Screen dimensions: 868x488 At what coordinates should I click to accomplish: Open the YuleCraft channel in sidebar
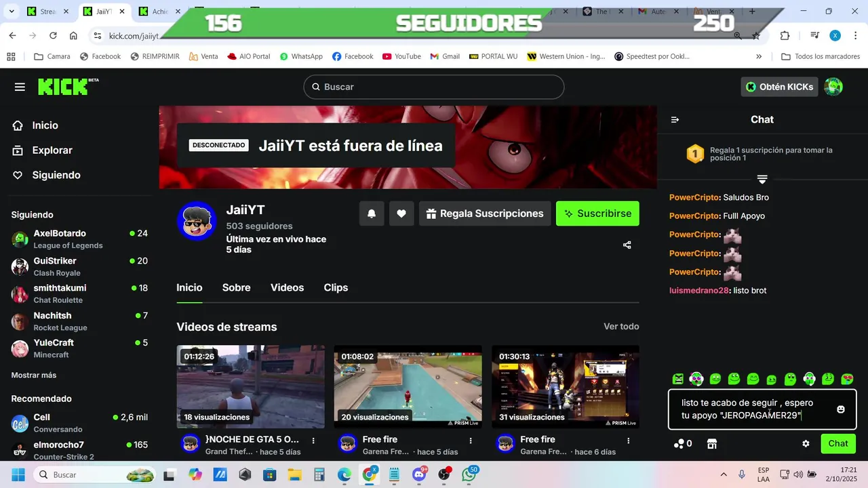[x=79, y=348]
